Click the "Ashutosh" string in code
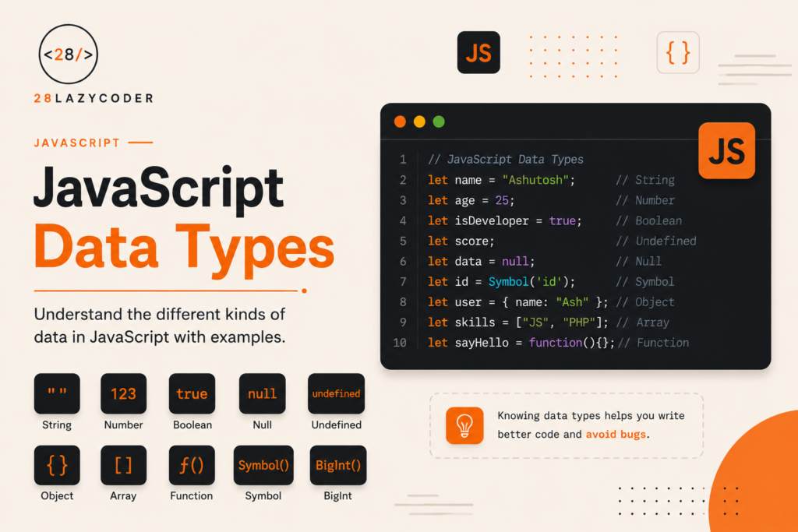798x532 pixels. (535, 180)
